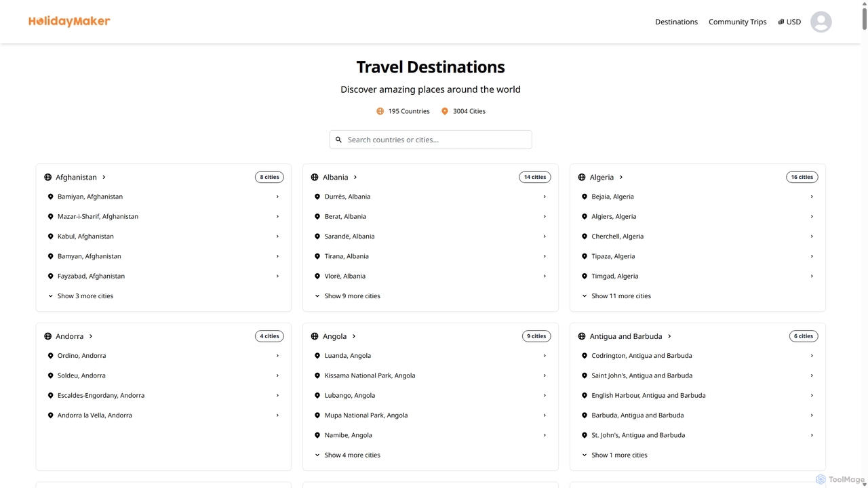Click the chevron next to Angola heading
Viewport: 868px width, 488px height.
(354, 336)
